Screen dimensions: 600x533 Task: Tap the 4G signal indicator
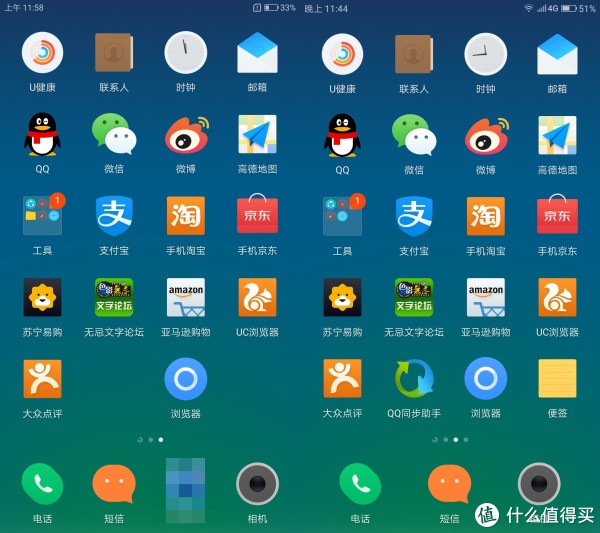click(x=547, y=8)
